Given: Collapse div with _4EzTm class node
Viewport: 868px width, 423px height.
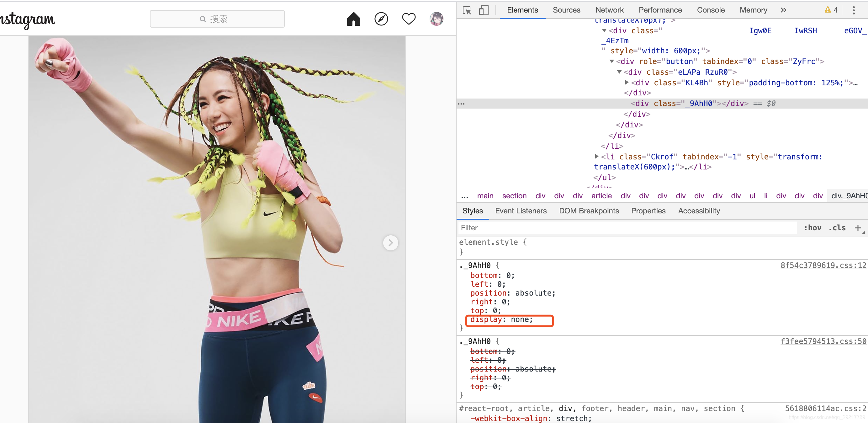Looking at the screenshot, I should pos(604,31).
